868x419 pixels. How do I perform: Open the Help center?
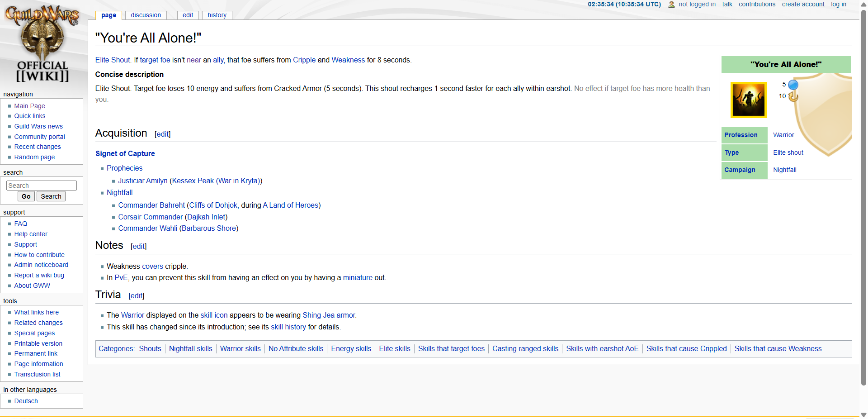31,234
